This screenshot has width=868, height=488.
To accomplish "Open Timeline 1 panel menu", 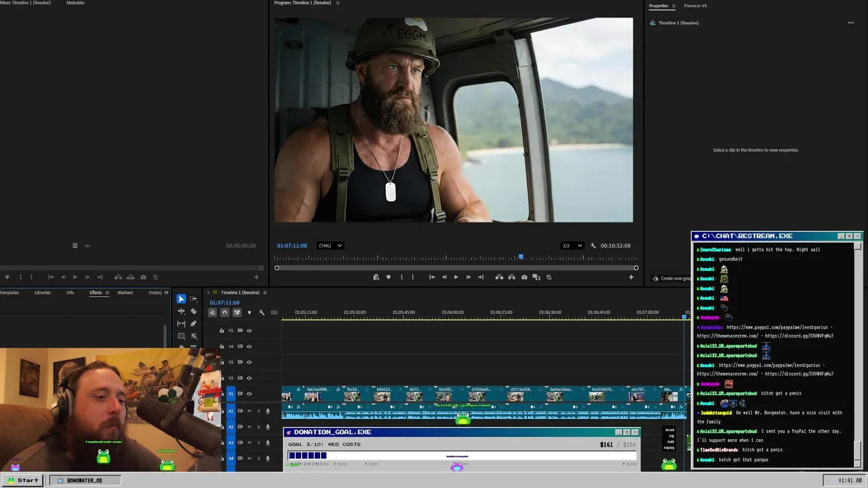I will 265,292.
